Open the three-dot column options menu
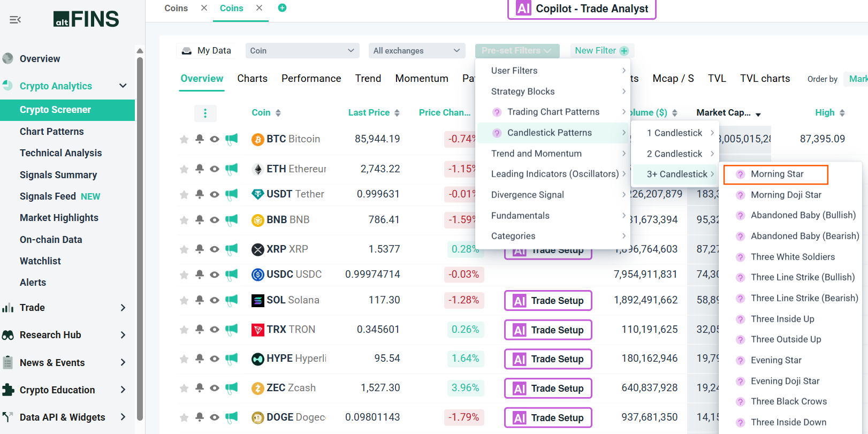The height and width of the screenshot is (434, 868). point(205,113)
